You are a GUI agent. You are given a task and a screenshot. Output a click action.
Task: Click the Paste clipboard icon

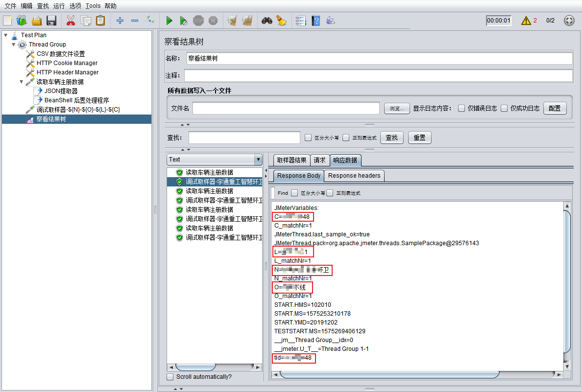[x=100, y=21]
